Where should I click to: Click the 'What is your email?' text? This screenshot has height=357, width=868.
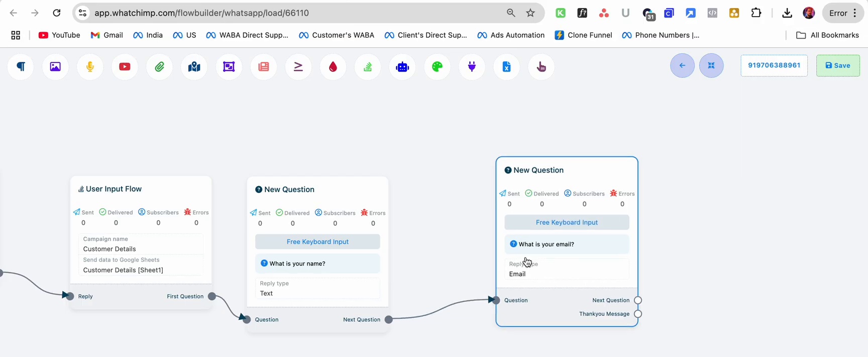pyautogui.click(x=547, y=244)
